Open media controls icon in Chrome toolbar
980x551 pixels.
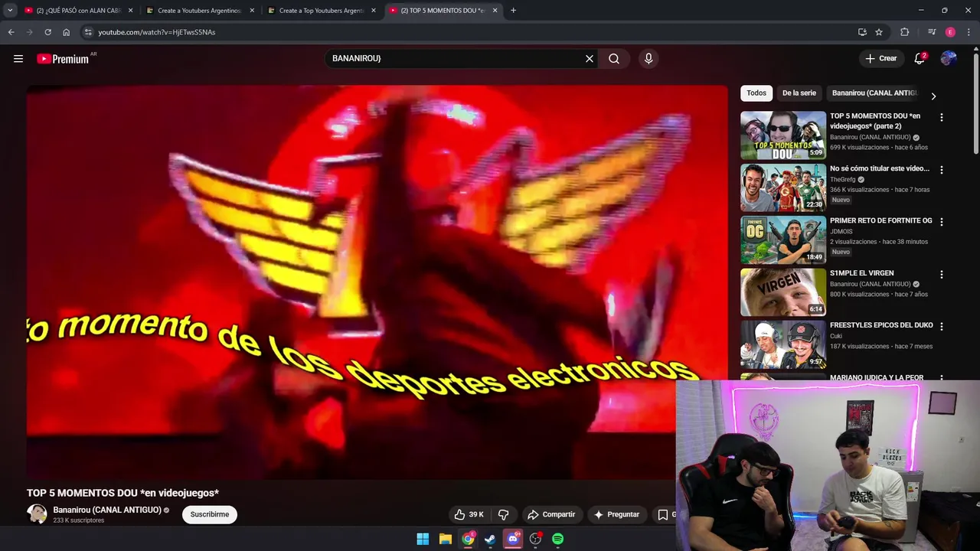tap(931, 32)
